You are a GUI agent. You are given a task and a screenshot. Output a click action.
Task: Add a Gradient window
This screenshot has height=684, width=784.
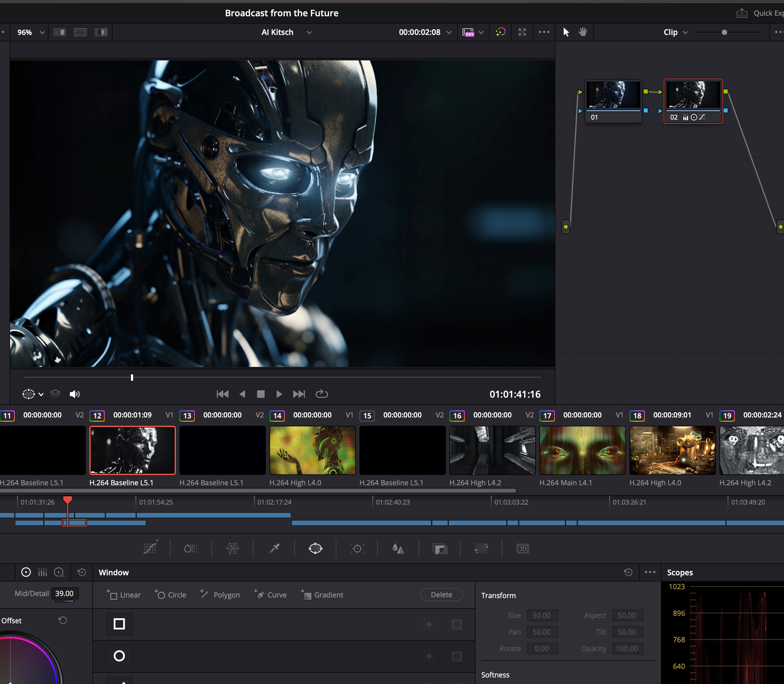click(x=322, y=595)
